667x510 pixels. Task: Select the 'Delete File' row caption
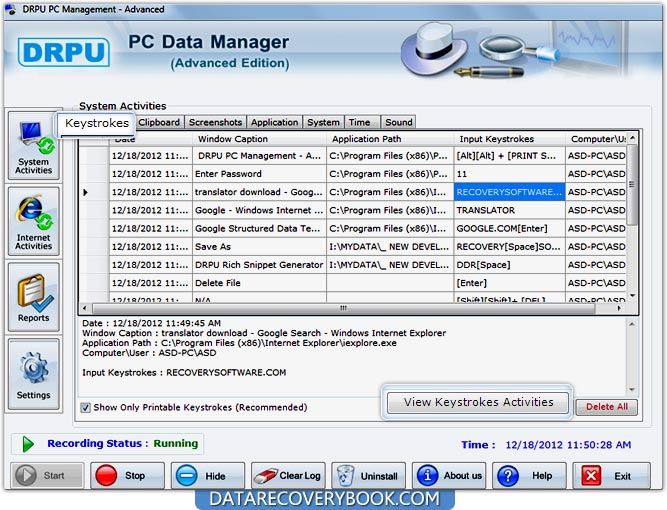coord(218,283)
